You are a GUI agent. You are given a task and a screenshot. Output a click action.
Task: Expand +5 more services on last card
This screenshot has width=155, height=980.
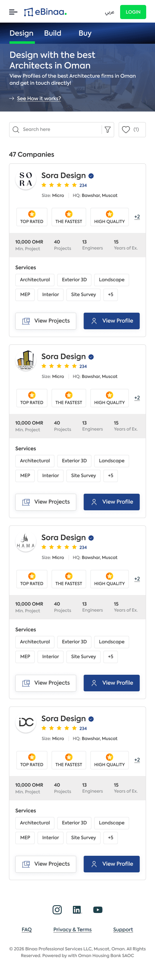111,837
